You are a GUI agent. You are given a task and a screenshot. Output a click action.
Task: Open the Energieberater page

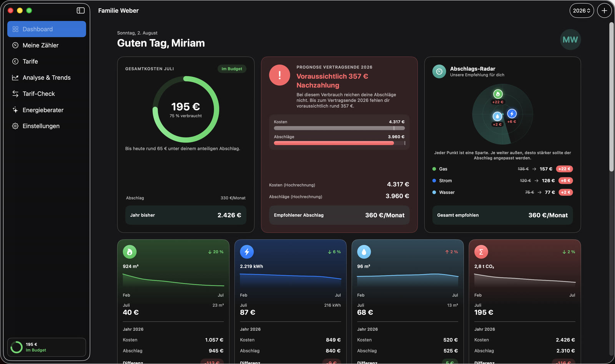click(x=47, y=110)
